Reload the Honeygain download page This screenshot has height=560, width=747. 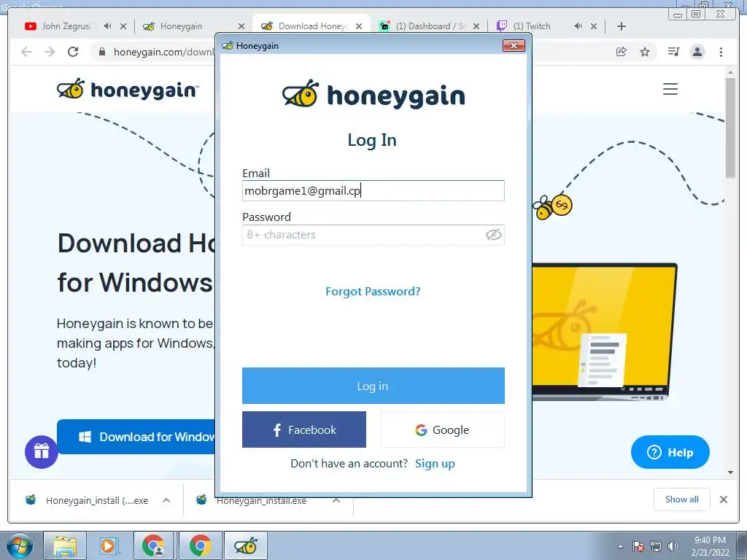click(x=73, y=52)
